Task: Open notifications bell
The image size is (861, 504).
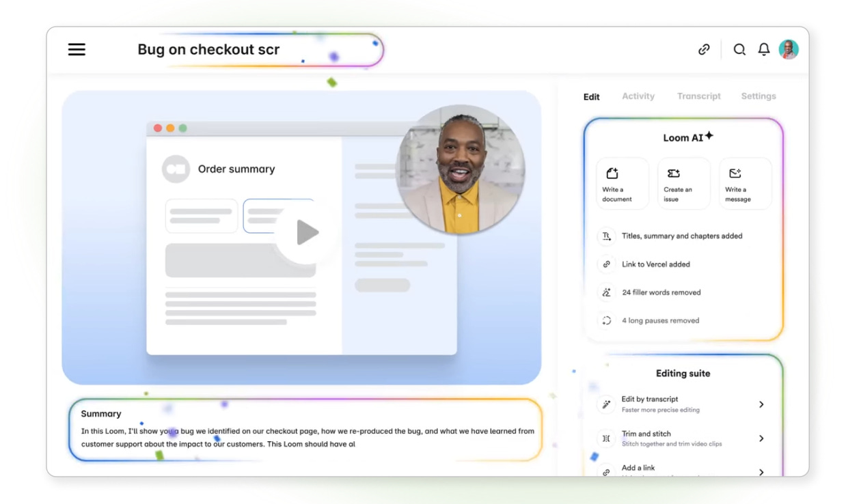Action: tap(764, 49)
